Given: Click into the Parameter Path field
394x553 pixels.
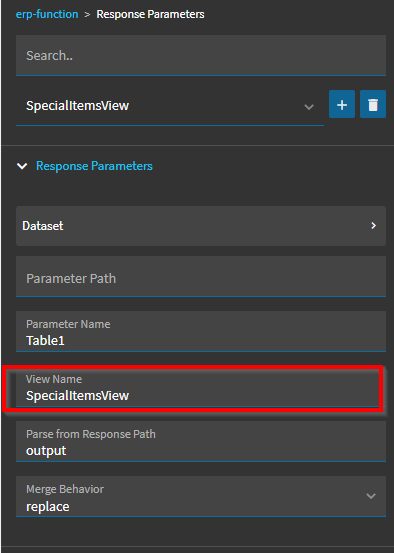Looking at the screenshot, I should tap(201, 276).
